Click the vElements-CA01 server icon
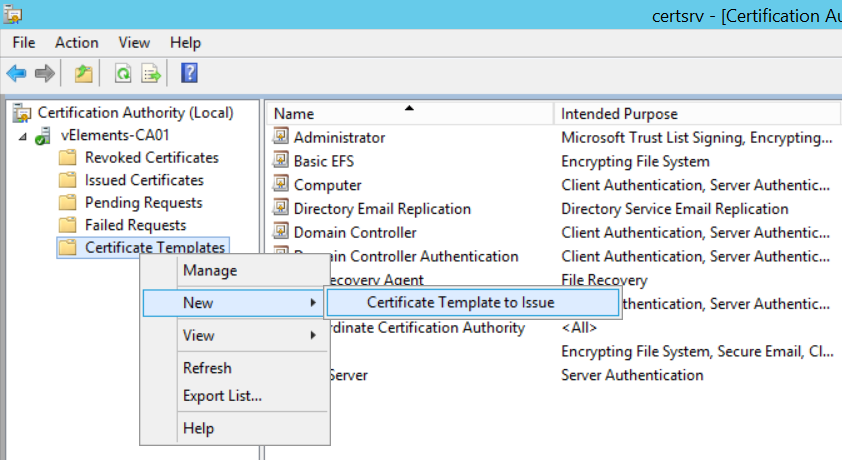The image size is (842, 460). [x=43, y=135]
